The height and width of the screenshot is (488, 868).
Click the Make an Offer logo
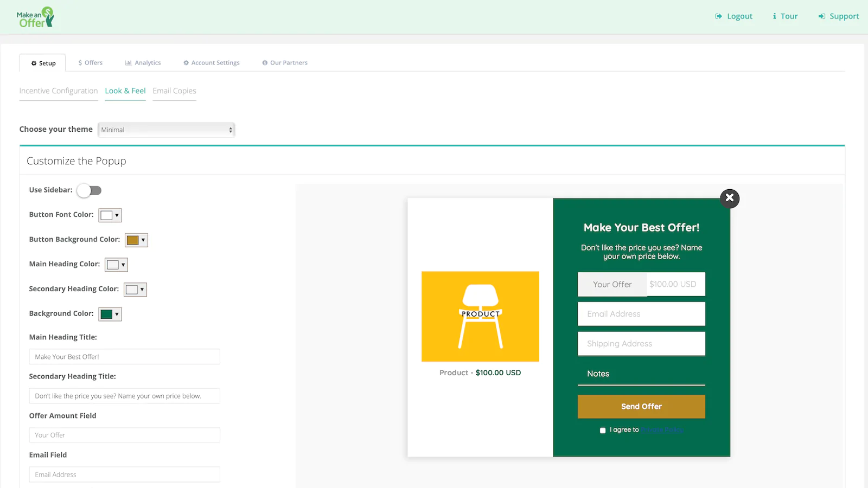click(35, 17)
